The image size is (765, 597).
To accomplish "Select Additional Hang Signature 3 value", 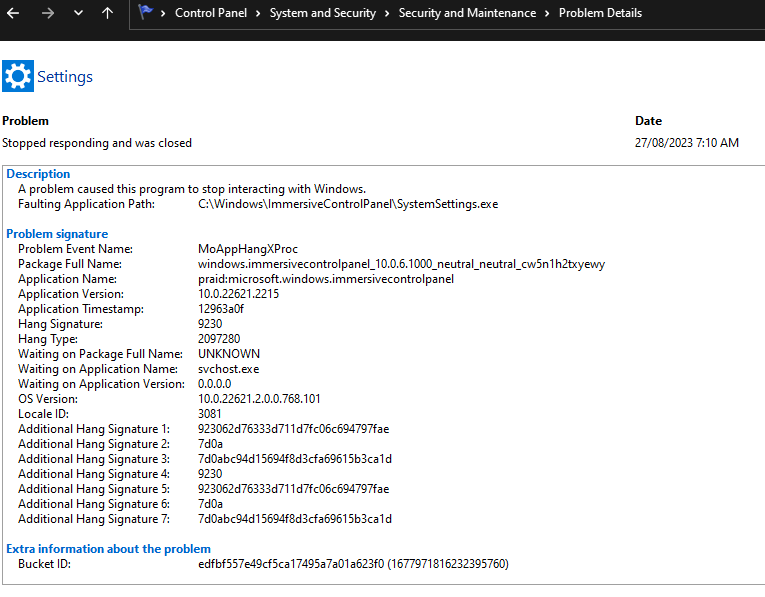I will point(295,459).
